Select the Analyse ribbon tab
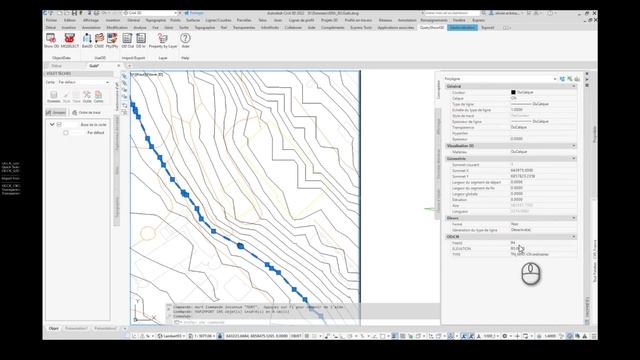640x360 pixels. [x=140, y=28]
